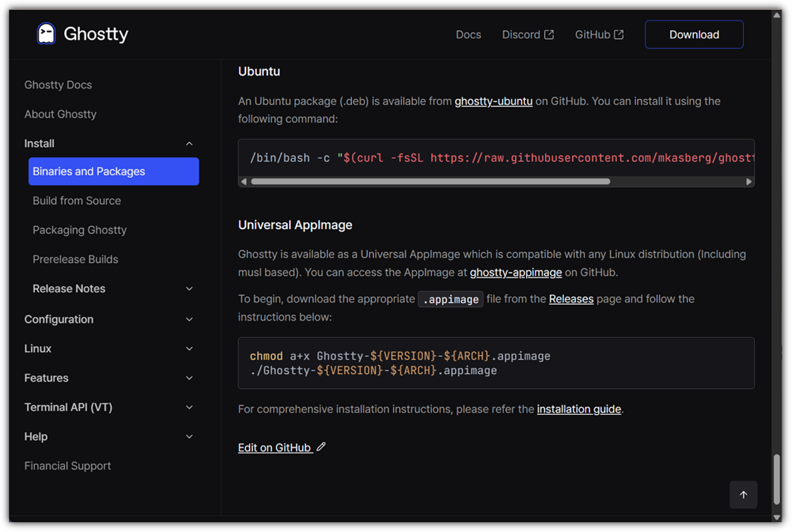Open the Docs navigation item
The width and height of the screenshot is (792, 532).
[468, 35]
